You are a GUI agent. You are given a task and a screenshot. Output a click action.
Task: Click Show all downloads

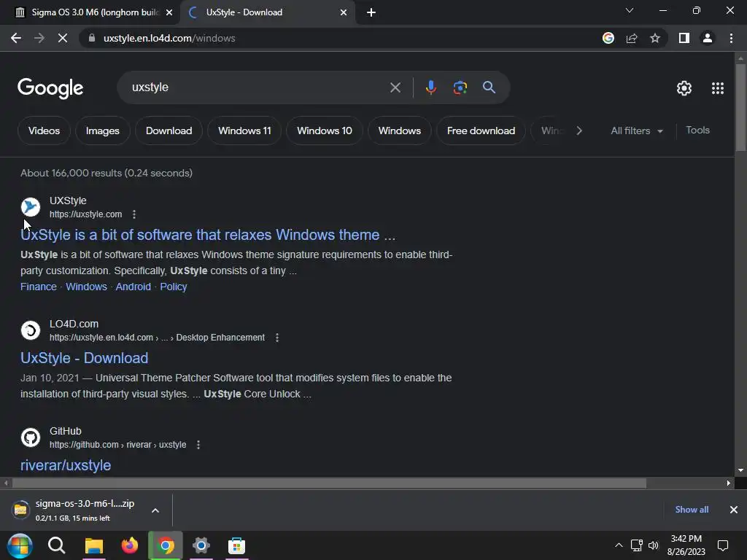pos(692,510)
